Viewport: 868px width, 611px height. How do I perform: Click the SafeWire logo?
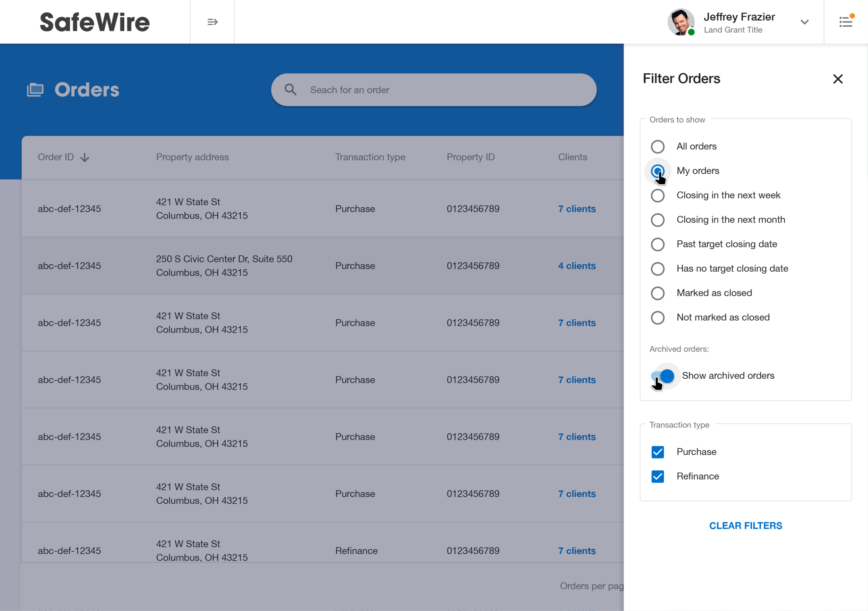(x=94, y=22)
